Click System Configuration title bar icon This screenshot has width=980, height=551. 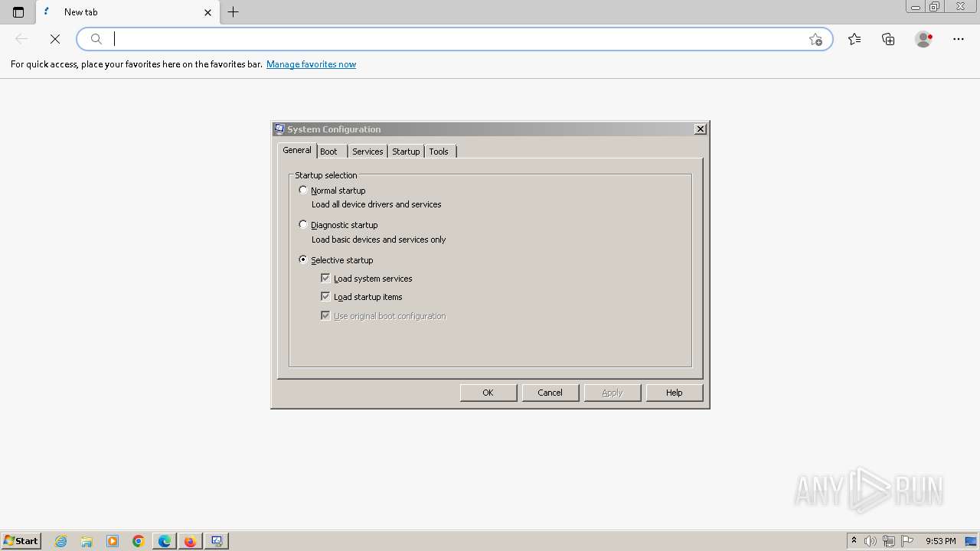(279, 129)
